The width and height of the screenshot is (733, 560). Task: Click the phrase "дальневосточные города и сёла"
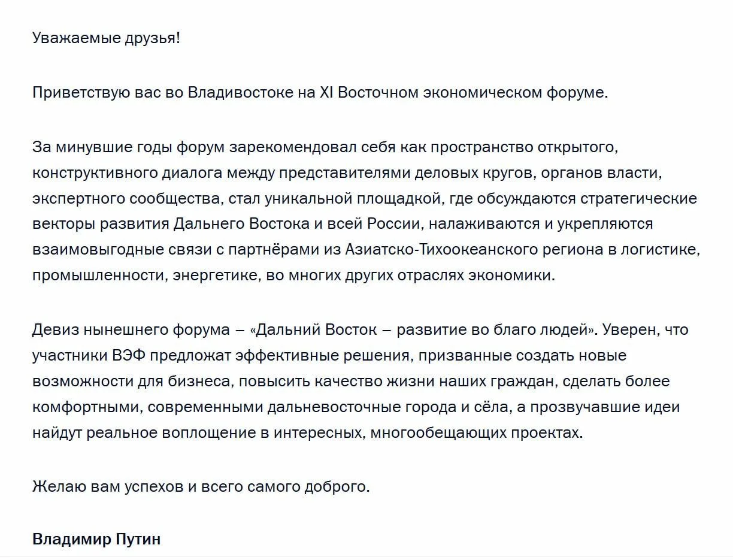[x=404, y=408]
